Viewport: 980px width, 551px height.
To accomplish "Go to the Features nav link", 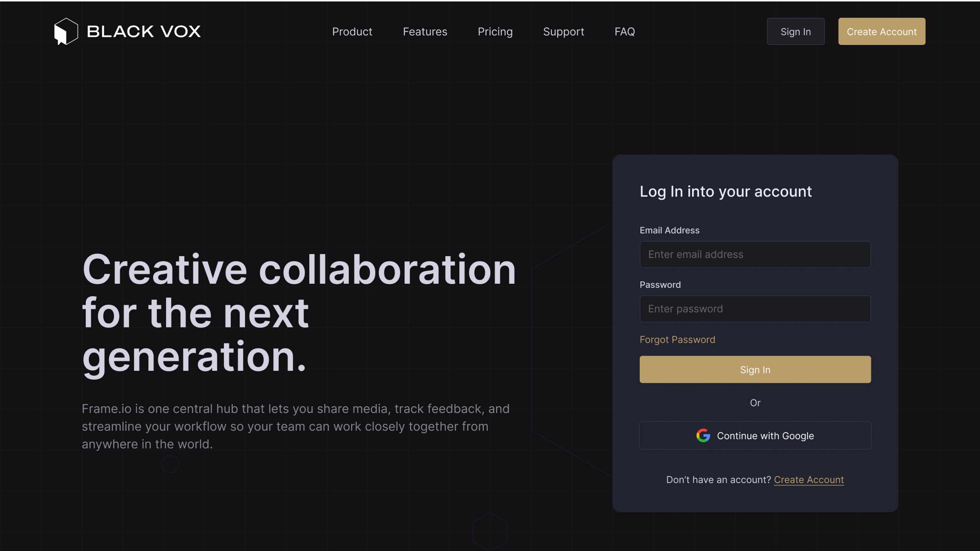I will 425,32.
